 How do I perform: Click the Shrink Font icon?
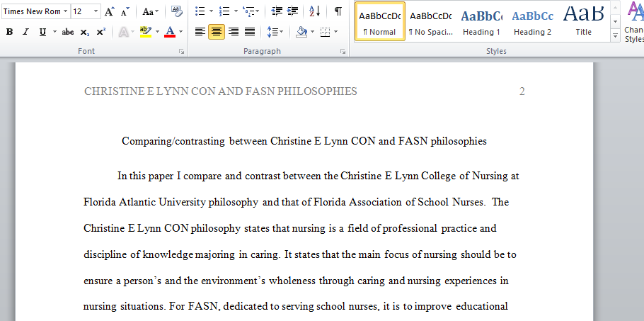click(x=125, y=11)
